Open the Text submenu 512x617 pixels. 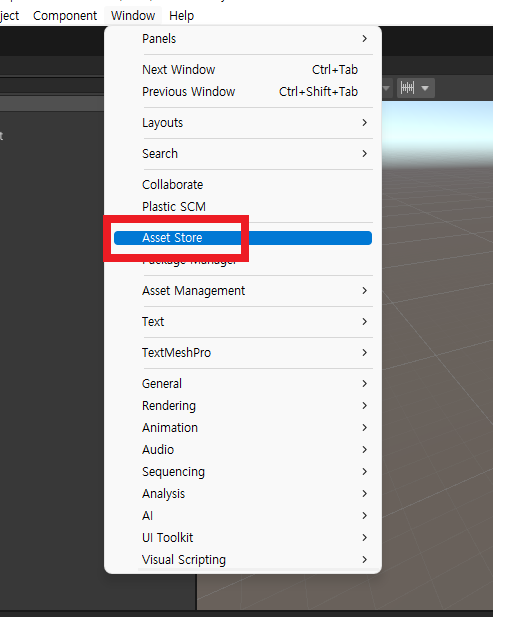[x=243, y=321]
